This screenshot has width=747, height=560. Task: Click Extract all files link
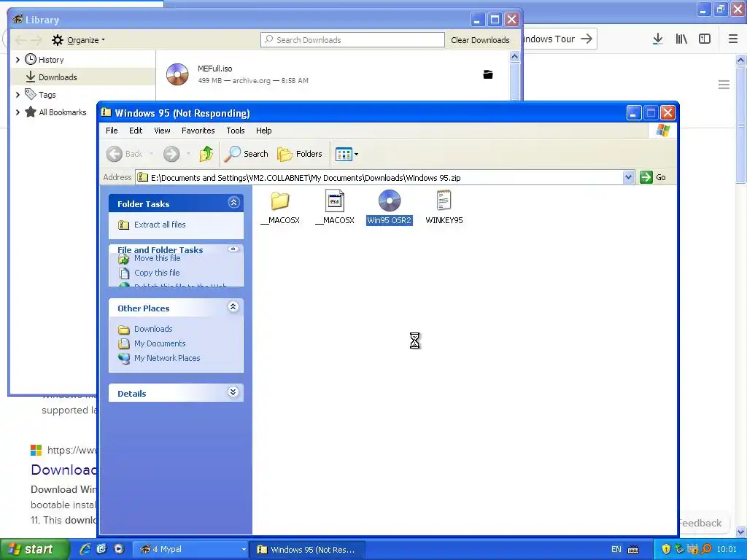click(x=160, y=225)
